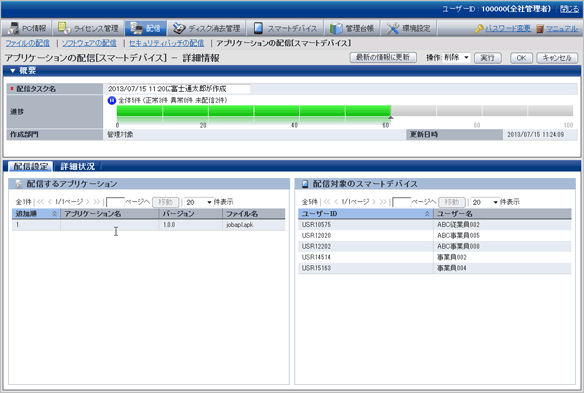Click the green delivery progress bar
This screenshot has height=393, width=584.
254,111
